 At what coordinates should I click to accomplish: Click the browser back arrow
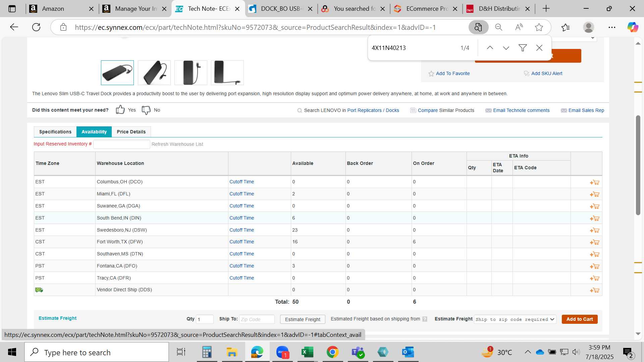coord(14,27)
